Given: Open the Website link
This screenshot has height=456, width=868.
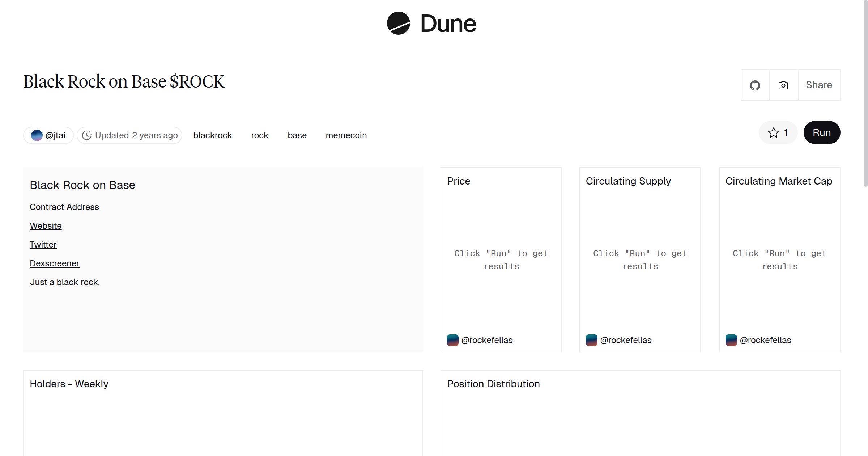Looking at the screenshot, I should pos(46,226).
